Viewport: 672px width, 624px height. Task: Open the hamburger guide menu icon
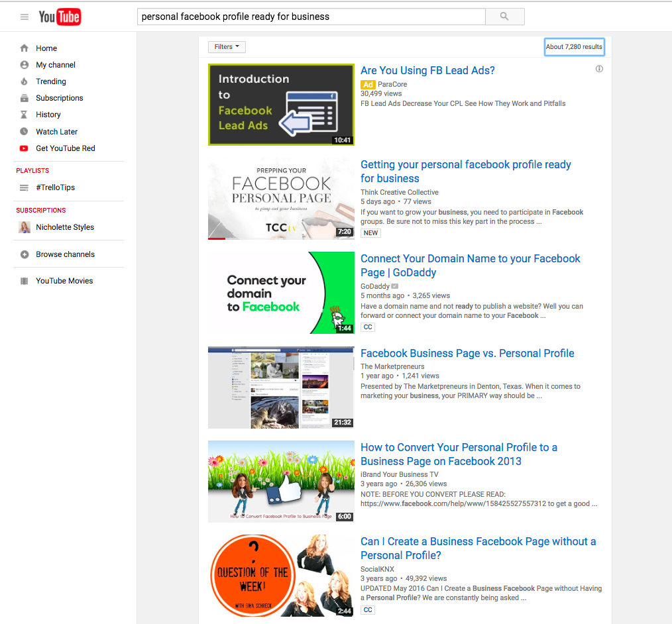[25, 17]
